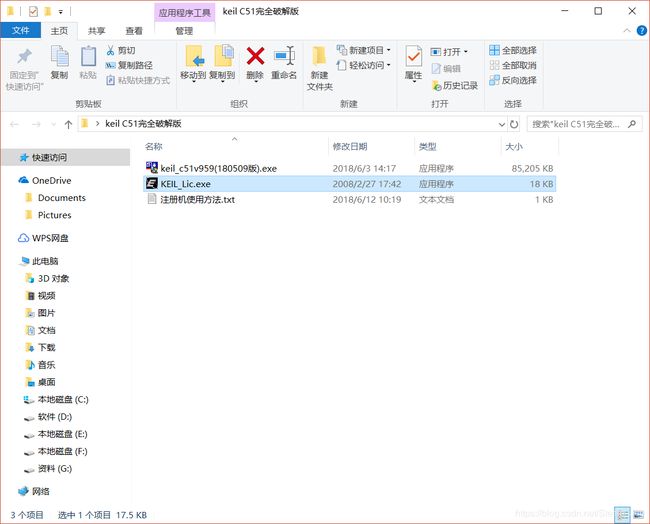Sort by Date modified (修改日期) column

350,146
